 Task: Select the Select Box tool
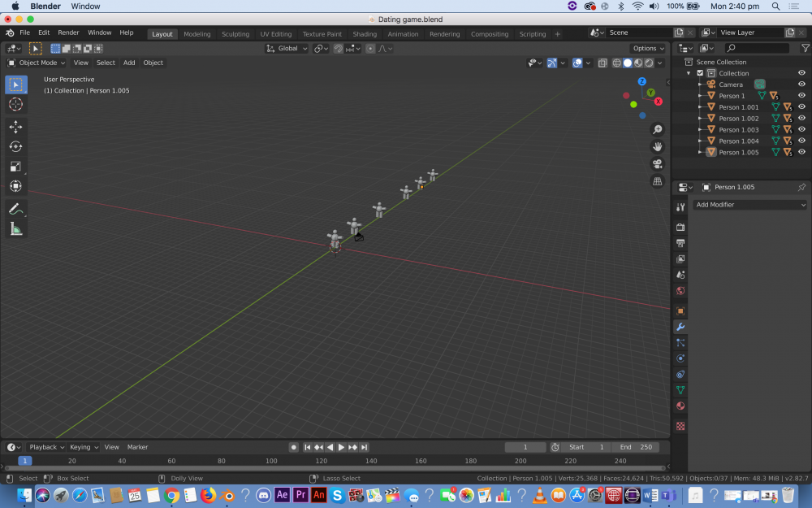click(15, 85)
